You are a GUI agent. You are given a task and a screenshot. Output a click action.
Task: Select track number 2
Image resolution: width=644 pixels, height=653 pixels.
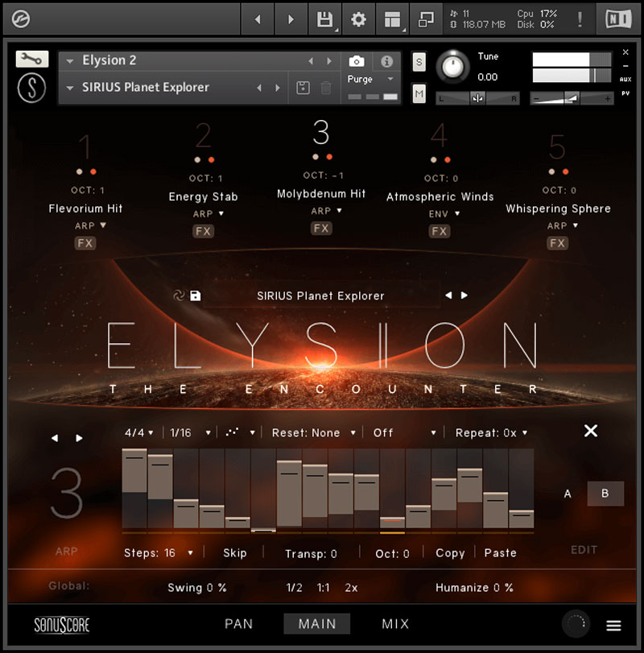[x=203, y=136]
